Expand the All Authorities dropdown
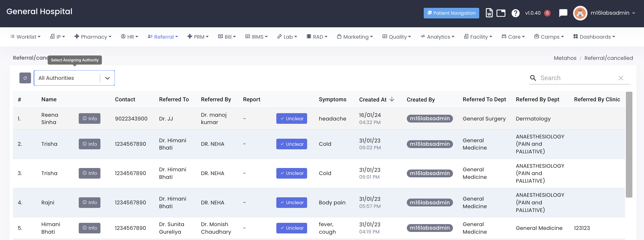 [108, 78]
